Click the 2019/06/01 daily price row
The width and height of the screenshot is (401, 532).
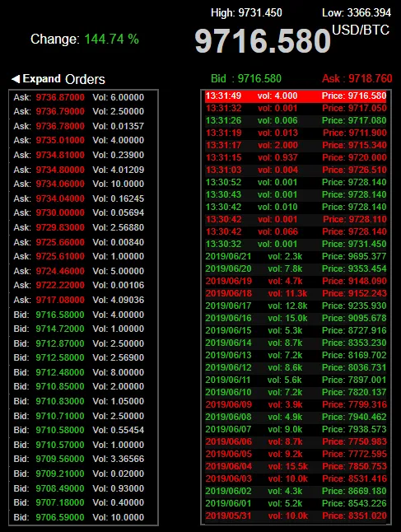pos(296,503)
